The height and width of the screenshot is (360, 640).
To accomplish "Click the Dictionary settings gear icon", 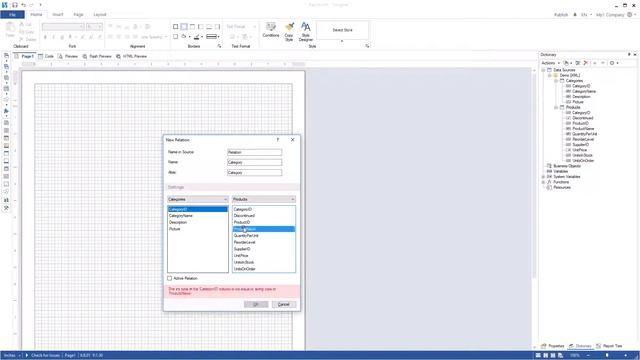I will (613, 63).
